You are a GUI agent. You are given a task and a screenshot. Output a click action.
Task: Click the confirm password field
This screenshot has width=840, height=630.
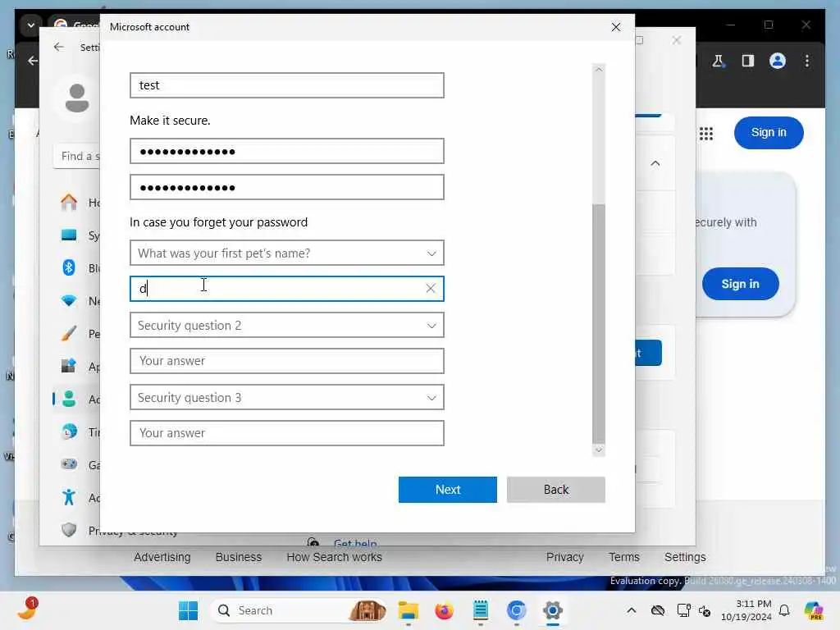click(286, 187)
